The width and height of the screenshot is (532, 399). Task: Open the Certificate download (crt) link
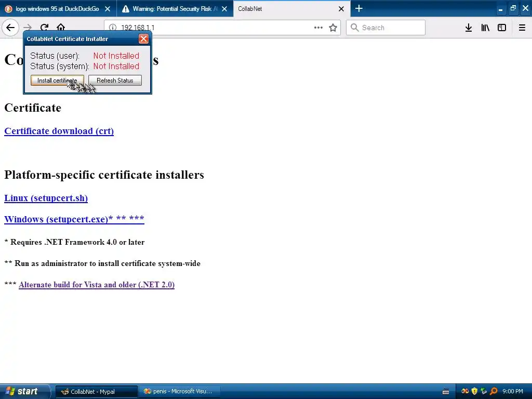click(x=59, y=131)
